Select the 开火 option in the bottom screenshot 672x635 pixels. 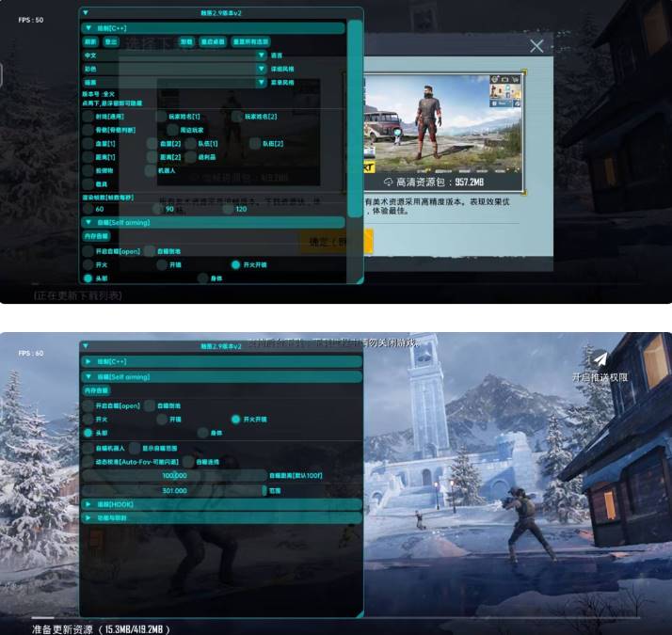point(88,419)
